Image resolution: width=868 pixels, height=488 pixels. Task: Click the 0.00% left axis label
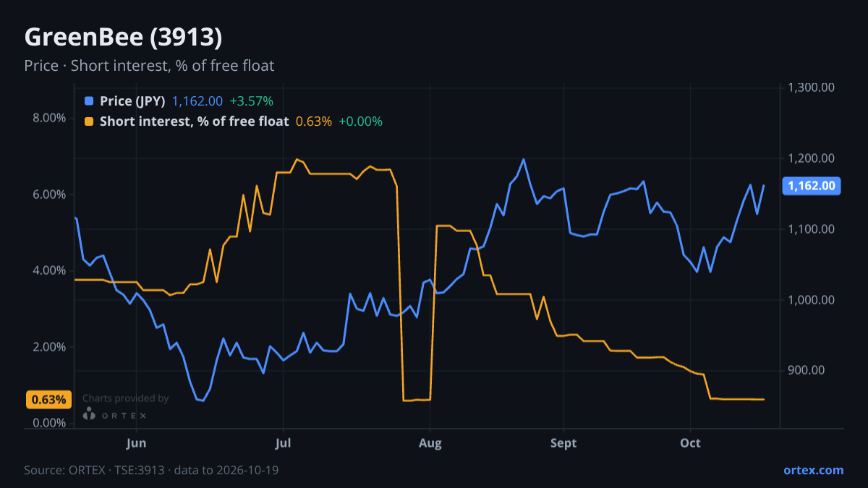coord(49,422)
